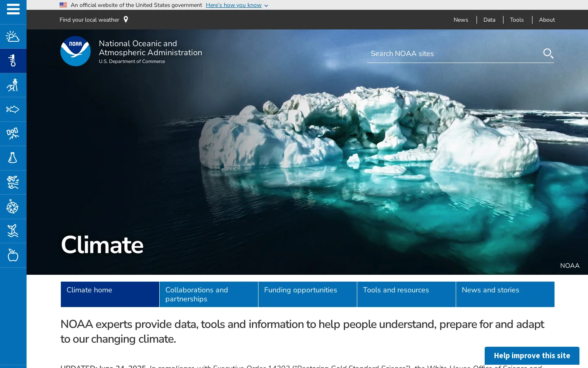
Task: Open the Oceans and Coasts lighthouse icon
Action: pos(13,85)
